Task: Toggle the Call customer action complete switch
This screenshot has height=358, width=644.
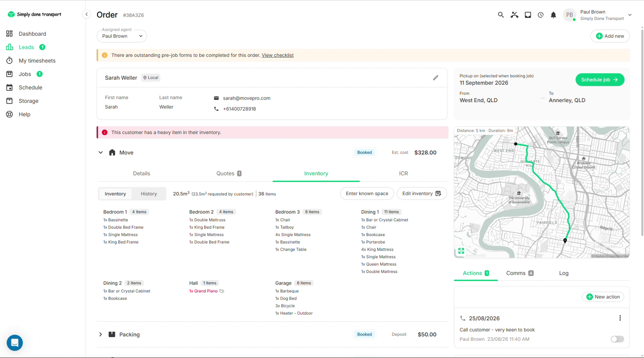Action: click(617, 339)
